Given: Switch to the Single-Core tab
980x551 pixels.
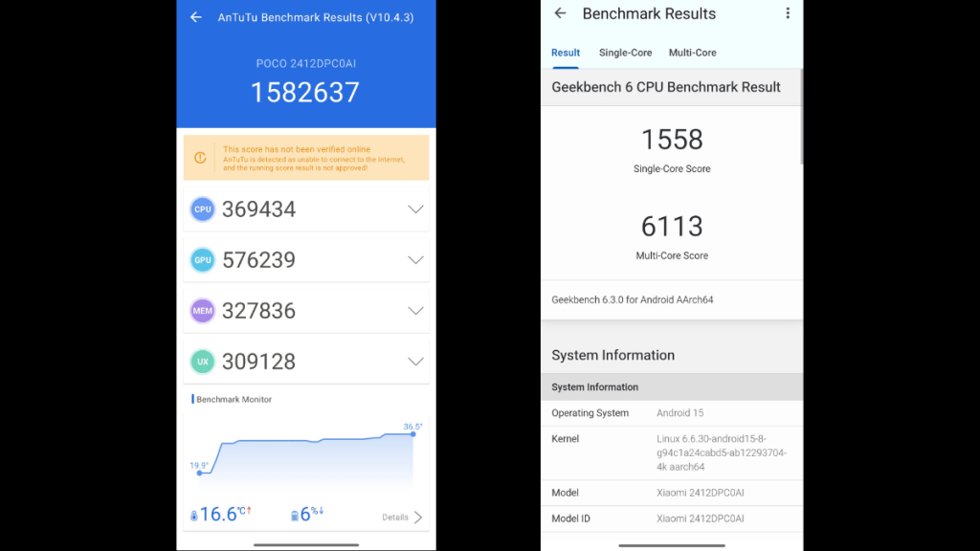Looking at the screenshot, I should click(x=626, y=53).
